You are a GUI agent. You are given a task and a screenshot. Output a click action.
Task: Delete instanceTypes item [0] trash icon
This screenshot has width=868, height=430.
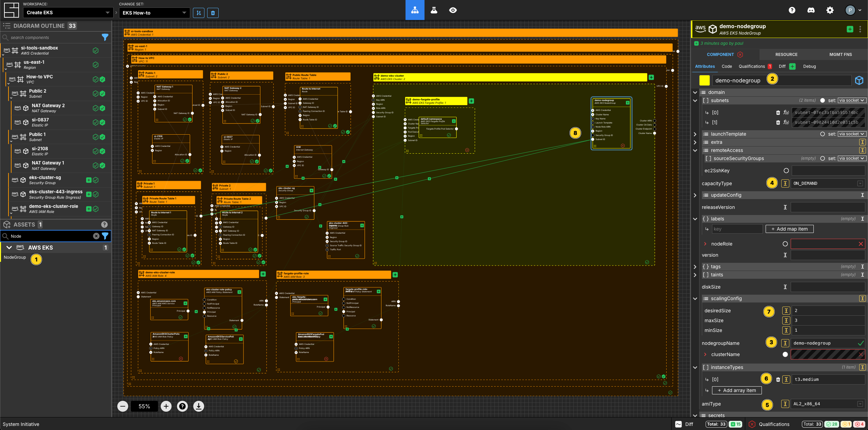click(778, 379)
